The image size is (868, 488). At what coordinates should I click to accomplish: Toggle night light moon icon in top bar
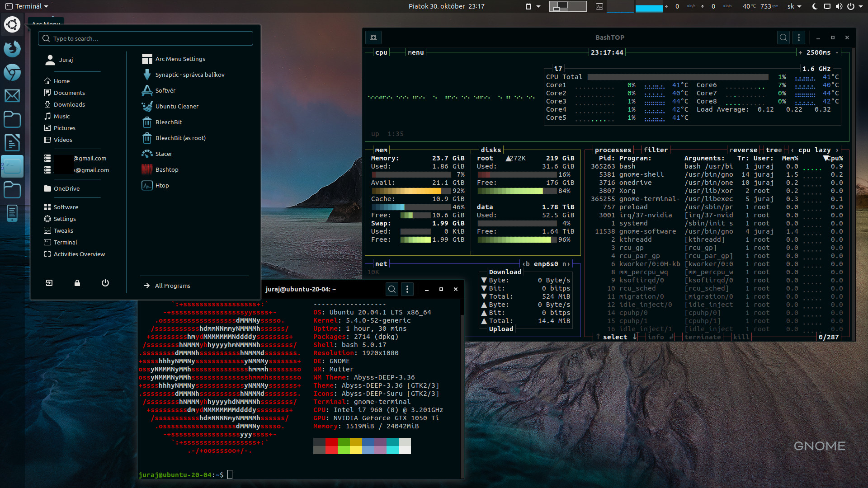(x=815, y=6)
